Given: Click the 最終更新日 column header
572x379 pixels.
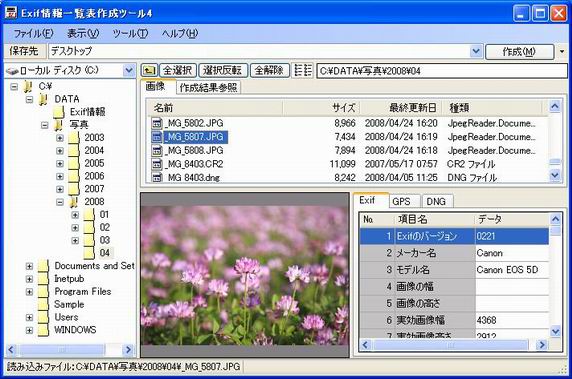Looking at the screenshot, I should 401,108.
